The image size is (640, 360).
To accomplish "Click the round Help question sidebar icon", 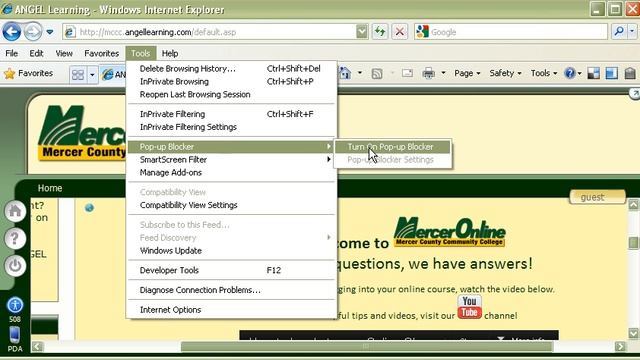I will pyautogui.click(x=15, y=238).
